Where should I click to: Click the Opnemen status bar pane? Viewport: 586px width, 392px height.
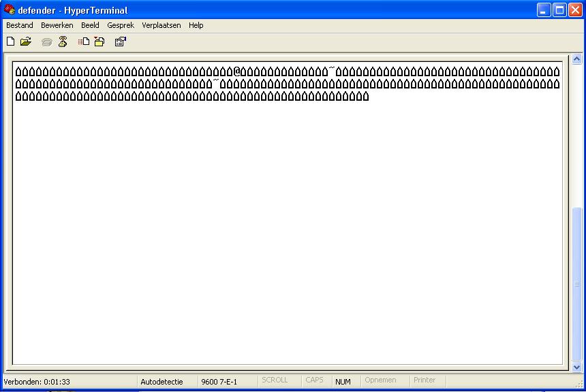382,380
